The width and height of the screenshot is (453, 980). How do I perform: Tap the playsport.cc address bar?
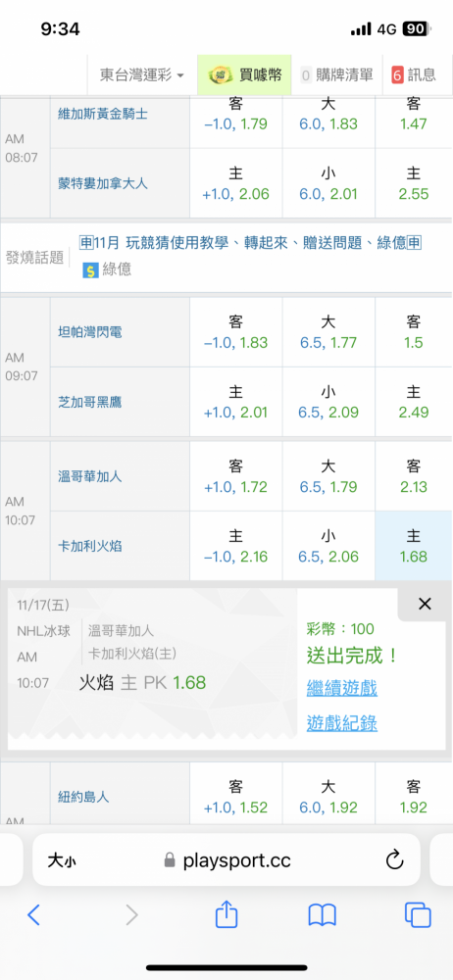226,860
